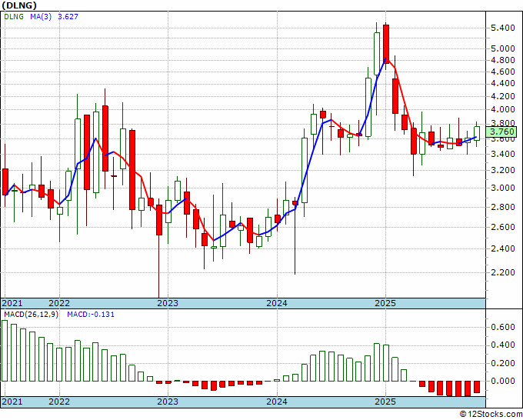
Task: Click the 3.400 price axis label
Action: click(x=503, y=154)
